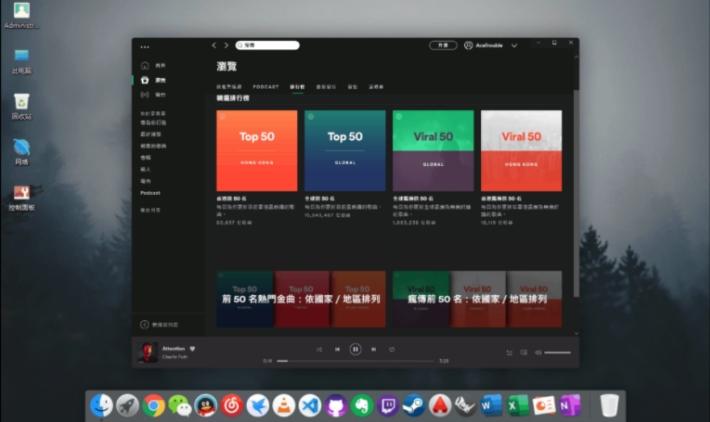710x422 pixels.
Task: Toggle the heart to like Attention
Action: point(192,349)
